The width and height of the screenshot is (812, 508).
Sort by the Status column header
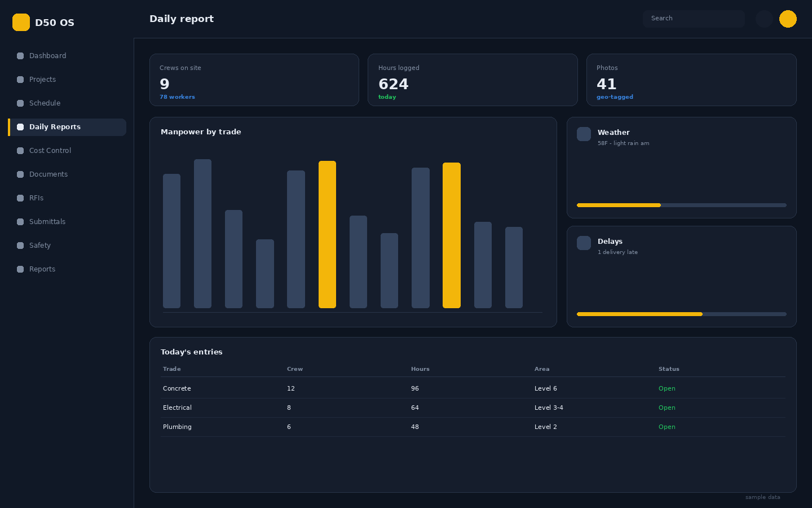669,369
